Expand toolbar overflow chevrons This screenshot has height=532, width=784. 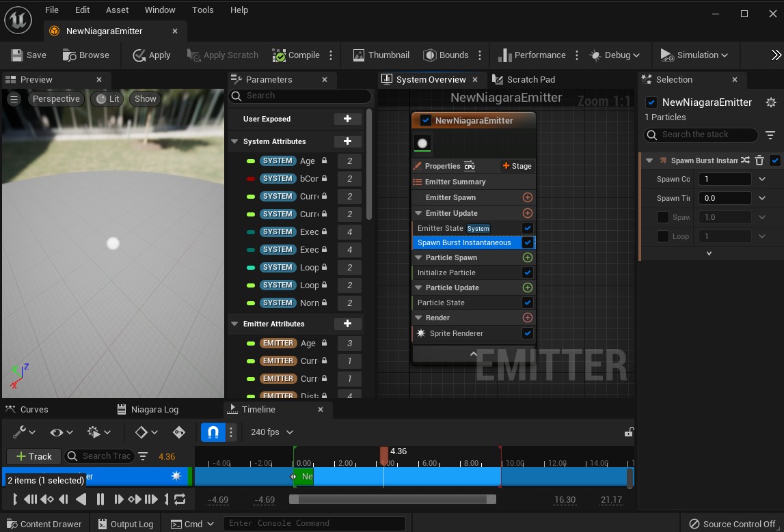776,55
